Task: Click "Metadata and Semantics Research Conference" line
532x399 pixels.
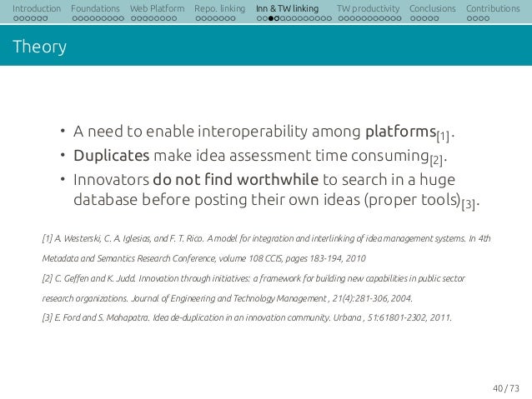Action: pos(204,259)
